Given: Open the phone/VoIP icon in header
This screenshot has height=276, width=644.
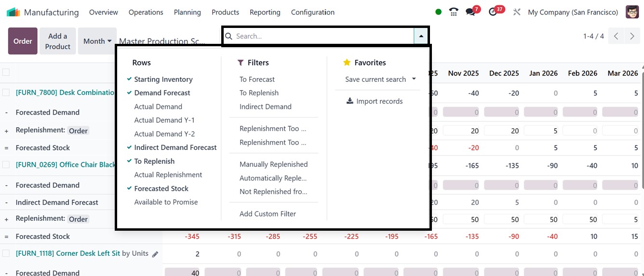Looking at the screenshot, I should coord(454,12).
